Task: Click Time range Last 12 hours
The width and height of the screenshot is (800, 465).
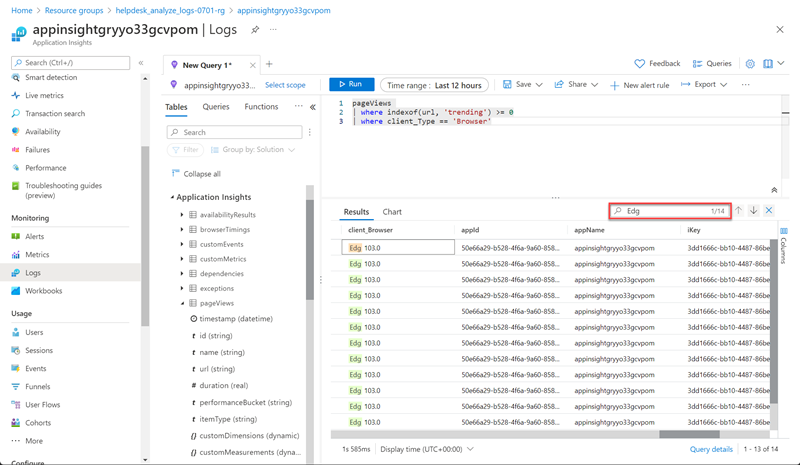Action: pyautogui.click(x=434, y=85)
